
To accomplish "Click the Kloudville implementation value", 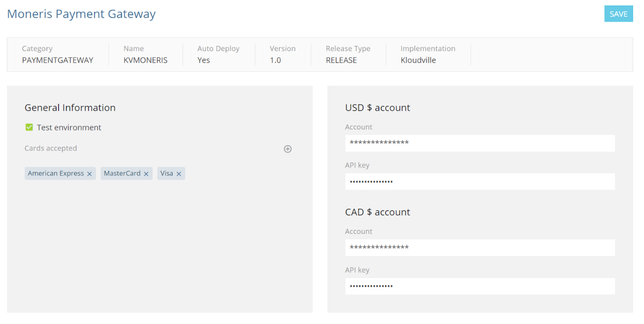I will (418, 60).
